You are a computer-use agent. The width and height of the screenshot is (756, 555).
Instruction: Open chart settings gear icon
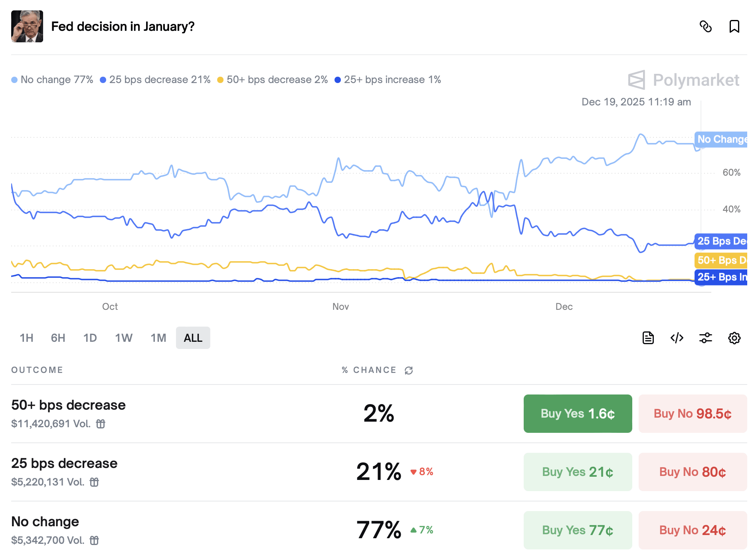734,338
